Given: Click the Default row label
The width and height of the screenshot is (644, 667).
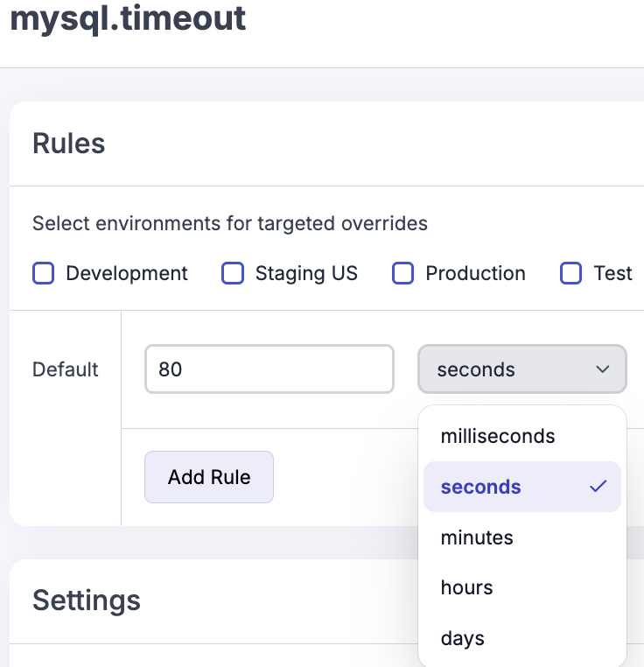Looking at the screenshot, I should coord(66,369).
